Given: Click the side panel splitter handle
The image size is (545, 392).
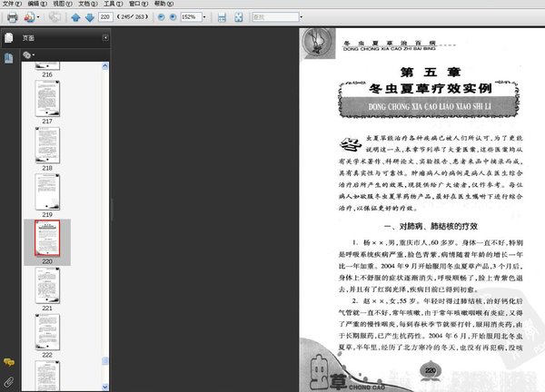Looking at the screenshot, I should point(111,210).
